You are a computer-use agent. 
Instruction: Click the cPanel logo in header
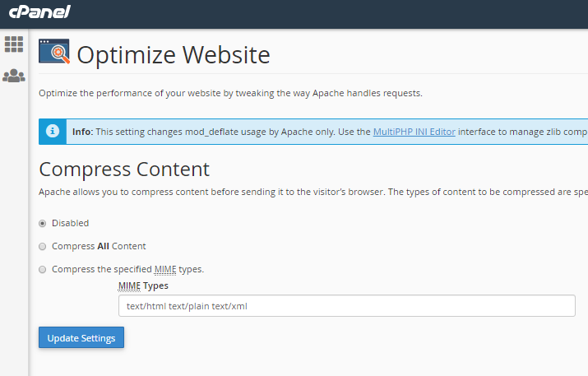pos(39,12)
